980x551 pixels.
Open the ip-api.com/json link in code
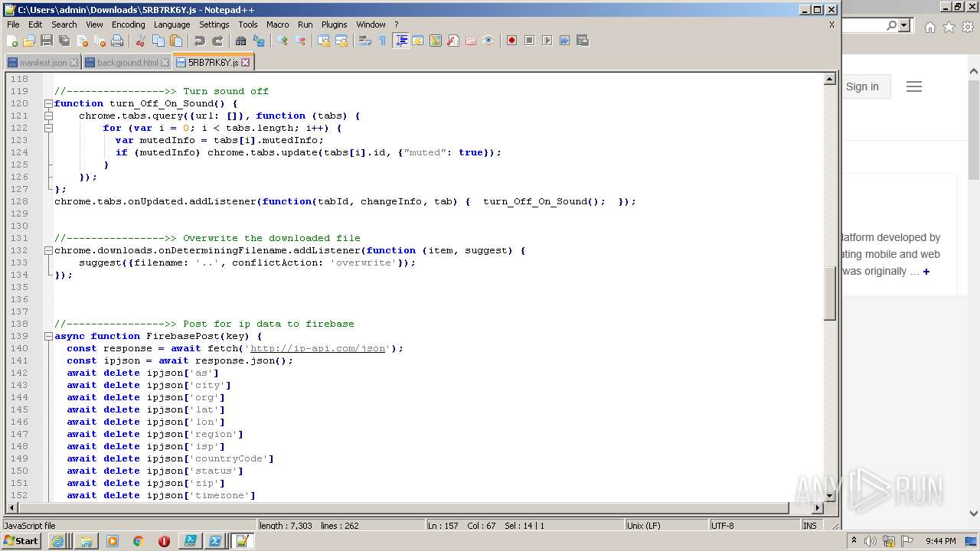(x=318, y=348)
